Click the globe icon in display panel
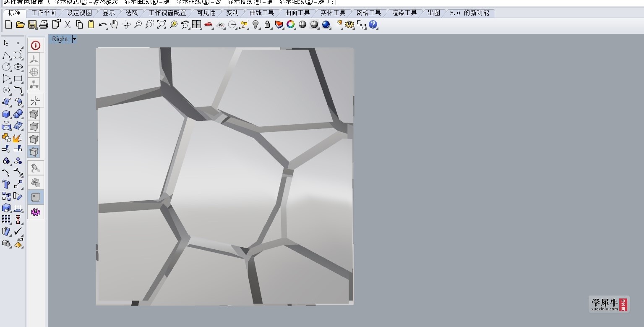 click(34, 72)
